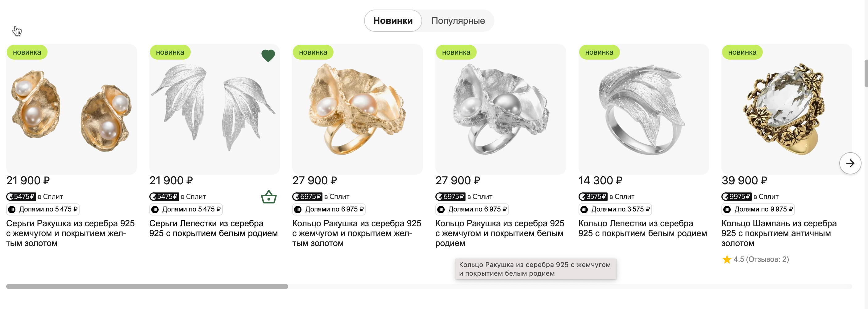
Task: Open the Долями по 6 975 ₽ option on the gold Ракушка ring
Action: [x=329, y=209]
